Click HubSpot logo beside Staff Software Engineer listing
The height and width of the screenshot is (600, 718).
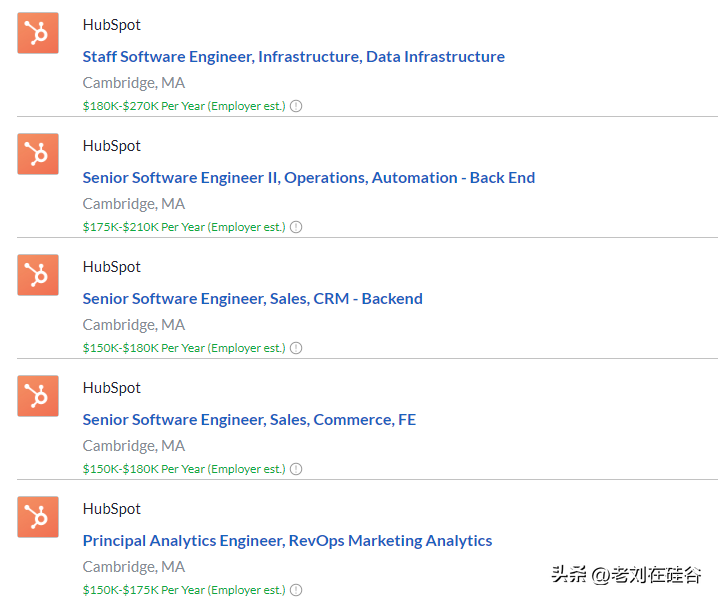(x=38, y=33)
